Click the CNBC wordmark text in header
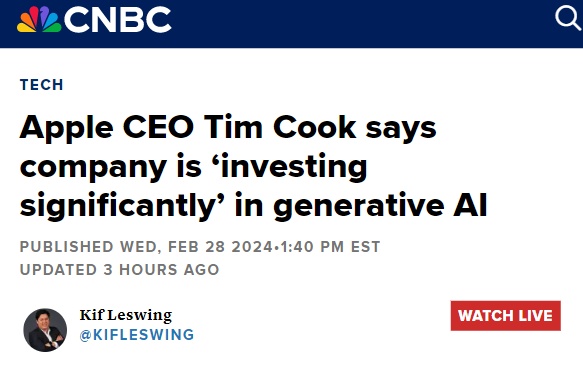Viewport: 583px width, 371px height. pos(117,20)
